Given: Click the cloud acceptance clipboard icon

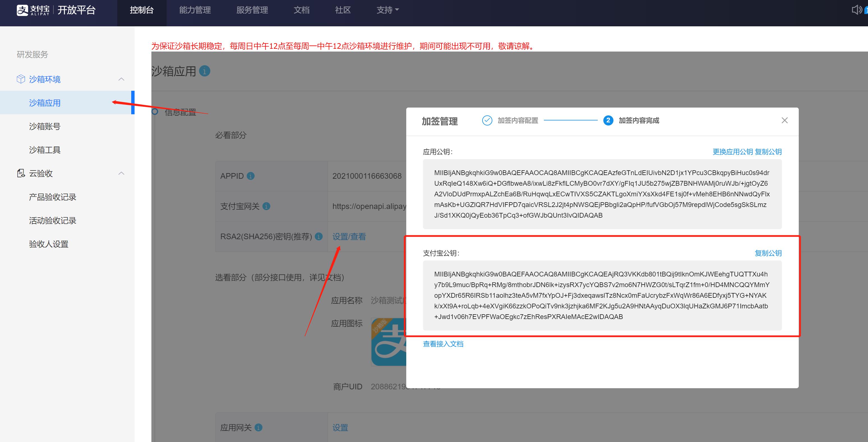Looking at the screenshot, I should [x=21, y=173].
